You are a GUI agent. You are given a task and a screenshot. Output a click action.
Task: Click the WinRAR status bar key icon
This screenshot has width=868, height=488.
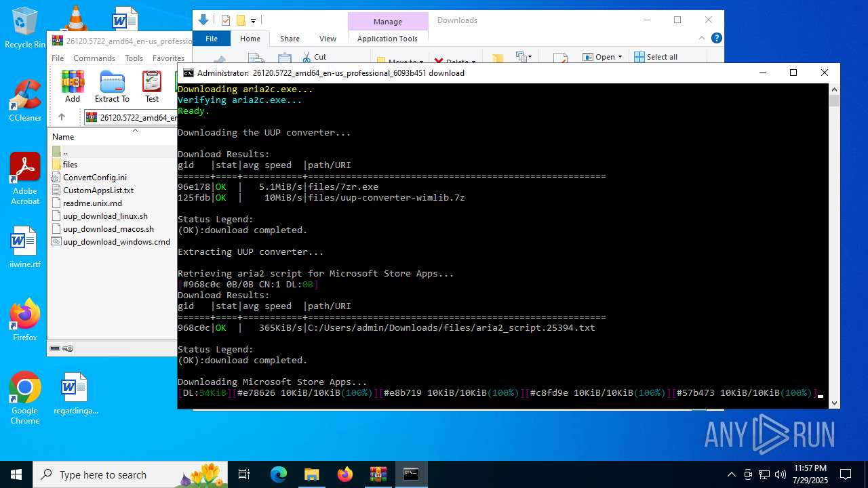(68, 348)
